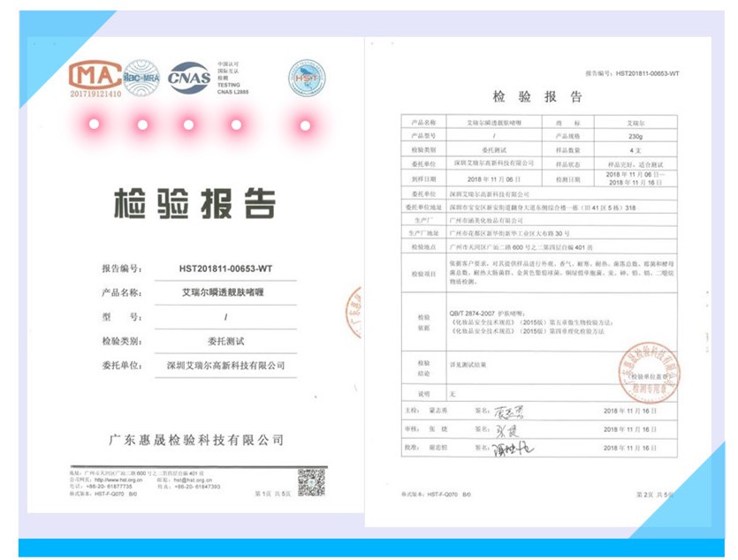Click the 审核 handwritten signature
The image size is (738, 560).
coord(506,430)
